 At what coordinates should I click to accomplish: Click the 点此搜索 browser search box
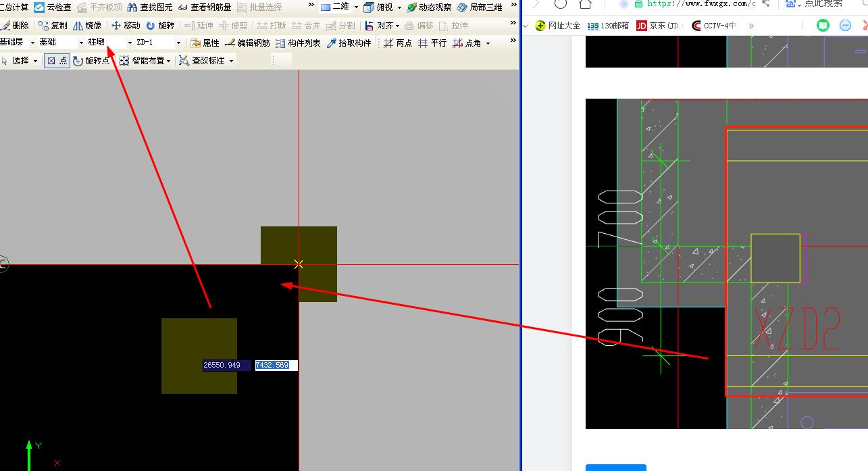[823, 3]
